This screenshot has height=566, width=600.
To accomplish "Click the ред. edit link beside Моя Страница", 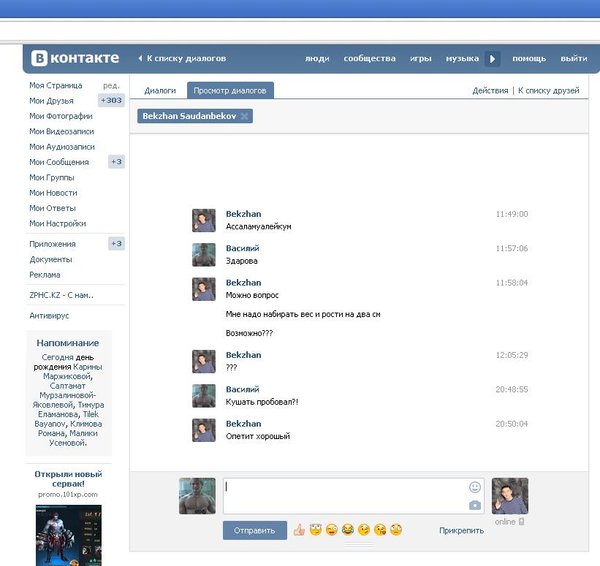I will pos(111,86).
